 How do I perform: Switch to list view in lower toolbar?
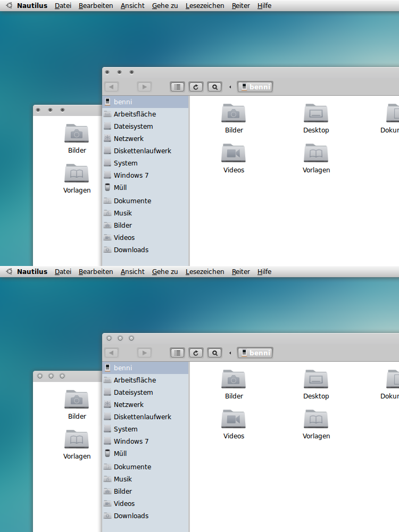point(177,353)
